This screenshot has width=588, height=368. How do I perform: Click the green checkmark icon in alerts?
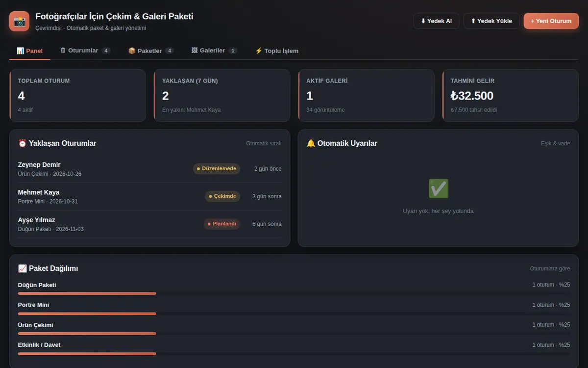point(439,188)
